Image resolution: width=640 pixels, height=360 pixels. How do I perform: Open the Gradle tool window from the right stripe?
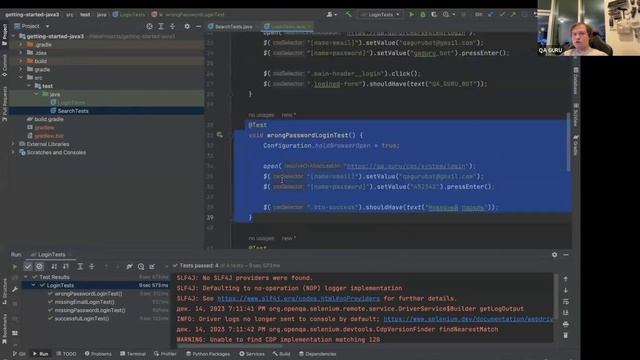pos(576,145)
